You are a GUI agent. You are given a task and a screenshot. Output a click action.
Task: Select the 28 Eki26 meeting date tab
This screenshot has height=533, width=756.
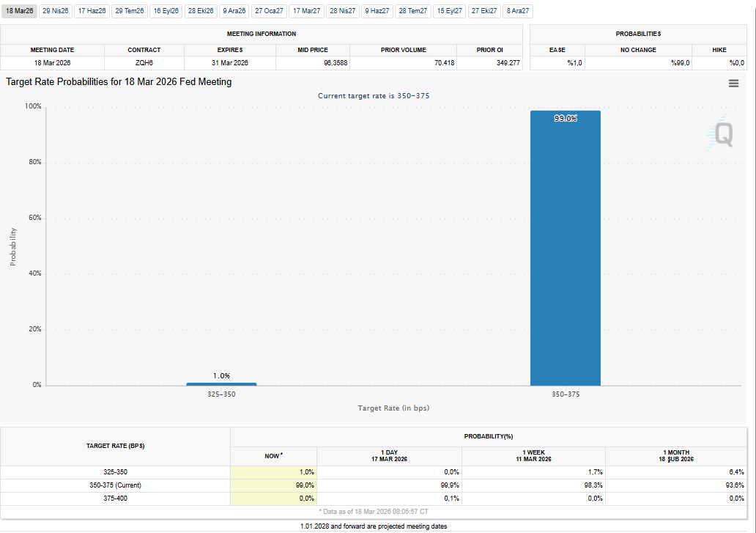201,11
